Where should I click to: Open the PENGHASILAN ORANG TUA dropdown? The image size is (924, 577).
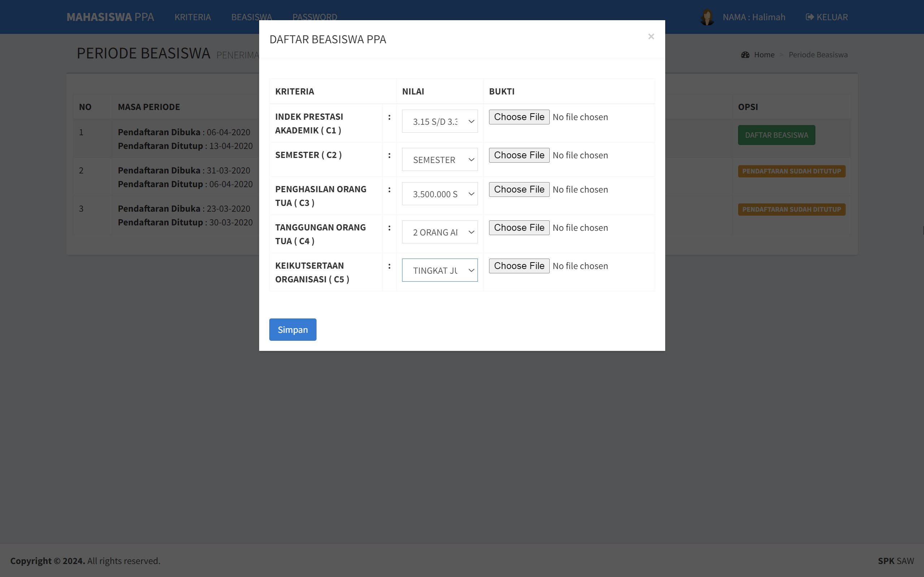pos(440,194)
